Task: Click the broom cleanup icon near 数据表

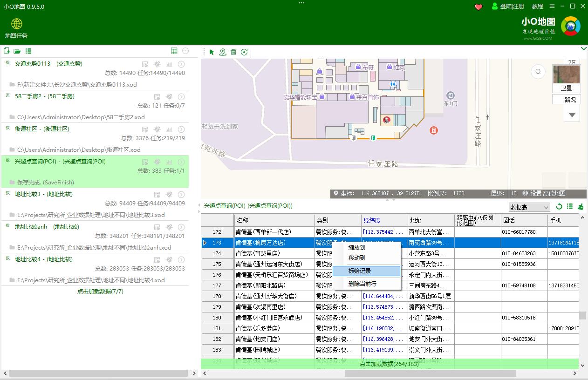Action: [x=581, y=207]
